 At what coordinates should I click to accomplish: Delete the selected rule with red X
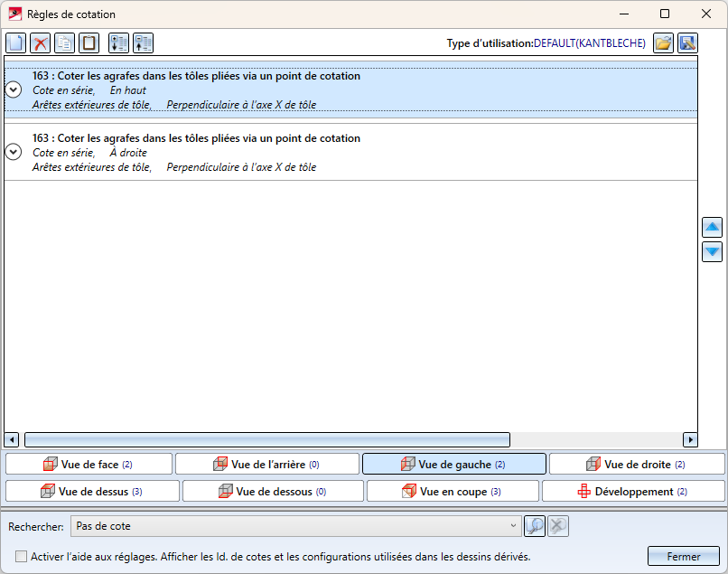(x=41, y=43)
